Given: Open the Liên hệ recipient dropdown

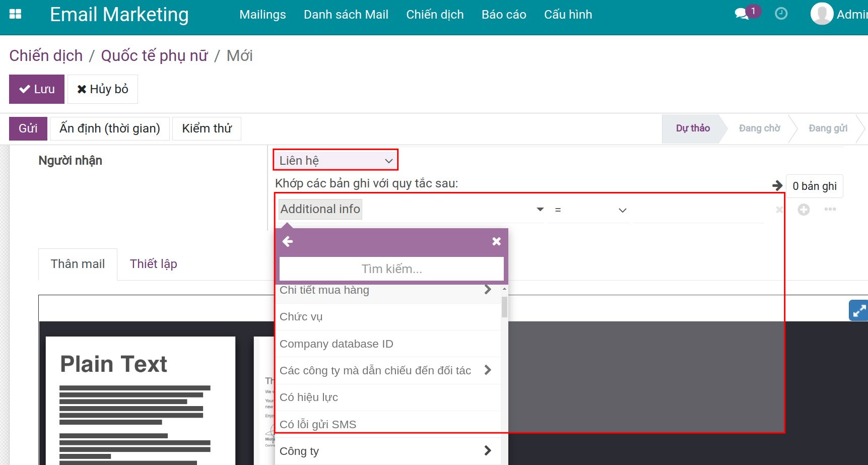Looking at the screenshot, I should tap(336, 161).
